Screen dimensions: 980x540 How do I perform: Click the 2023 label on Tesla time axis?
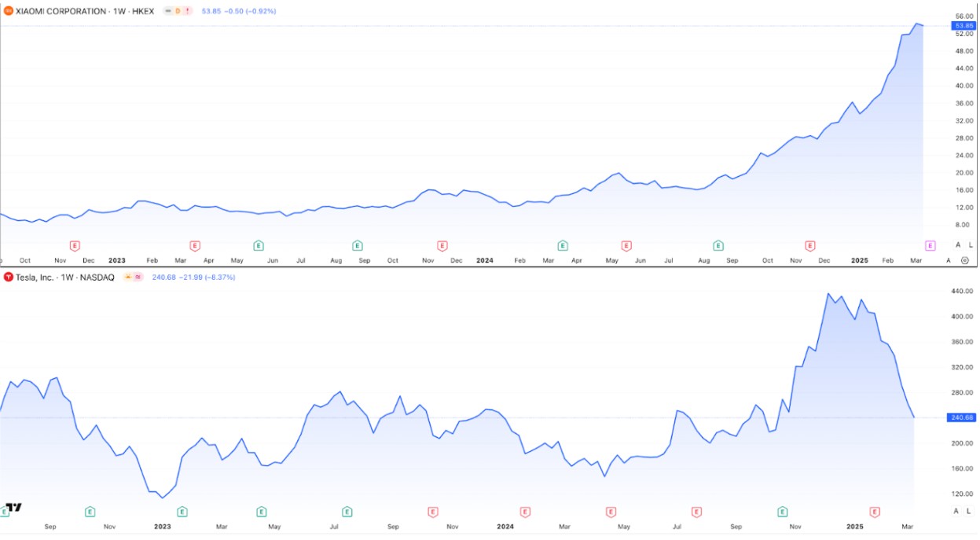point(163,526)
